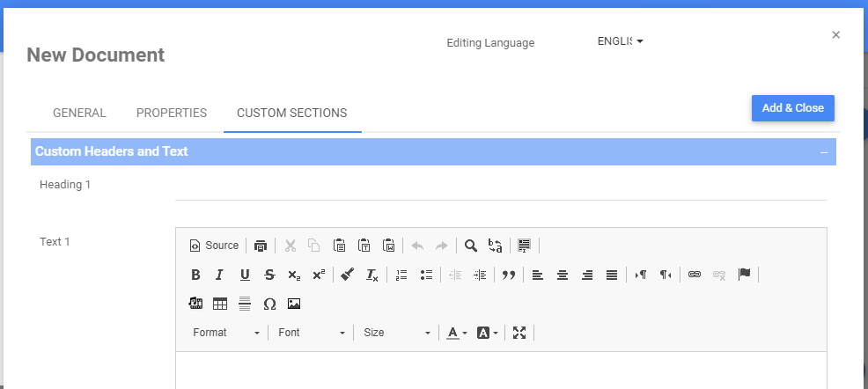
Task: Open the Format dropdown
Action: 227,333
